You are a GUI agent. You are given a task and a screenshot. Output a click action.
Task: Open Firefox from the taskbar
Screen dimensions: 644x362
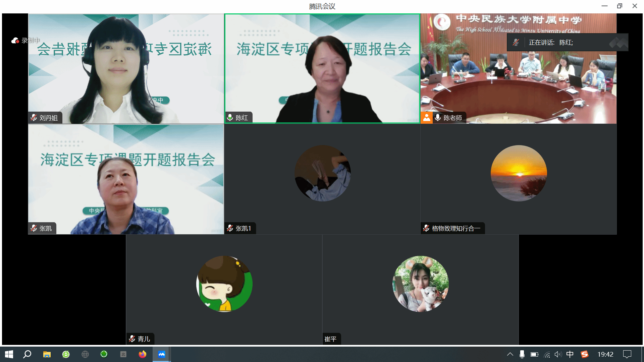click(143, 354)
